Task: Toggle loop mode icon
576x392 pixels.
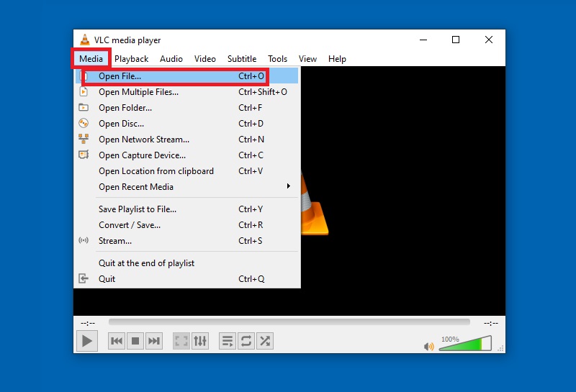Action: pyautogui.click(x=246, y=341)
